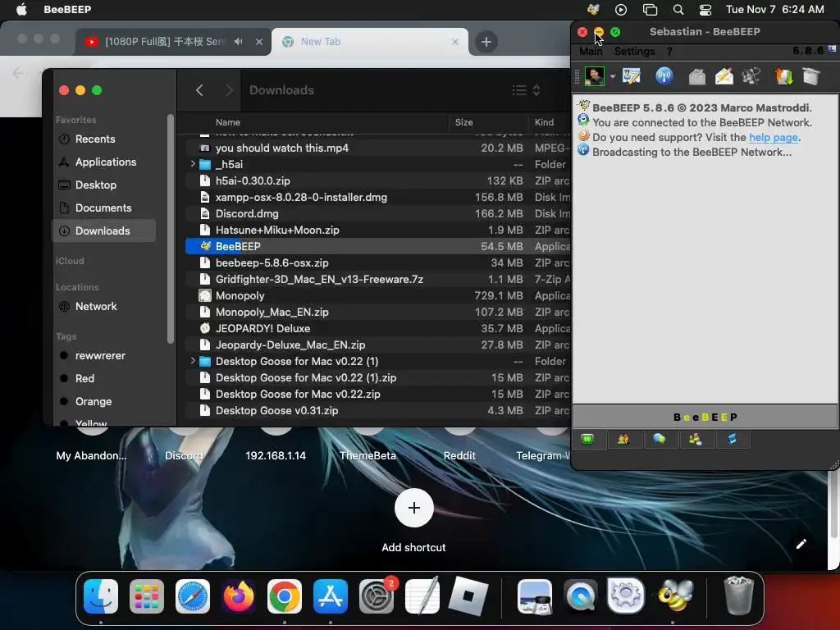
Task: Select Hatsune+Miku+Moon.zip file
Action: (377, 230)
